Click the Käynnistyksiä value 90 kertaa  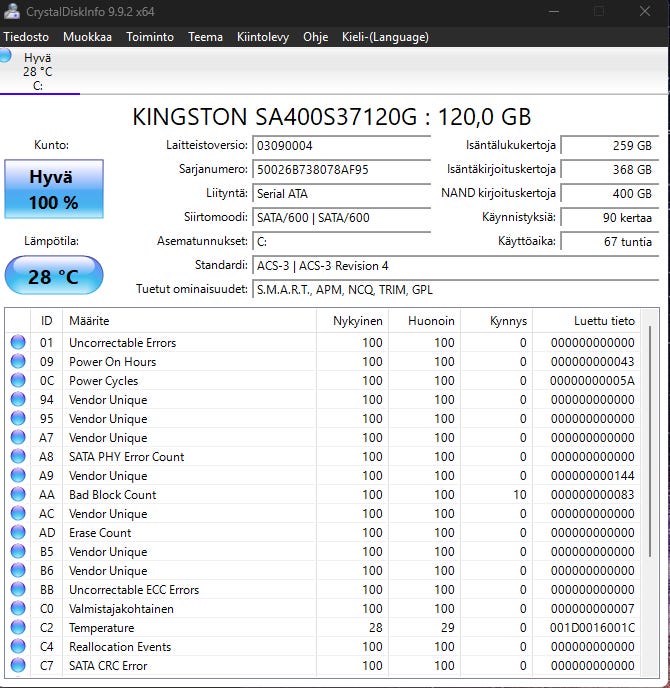610,218
